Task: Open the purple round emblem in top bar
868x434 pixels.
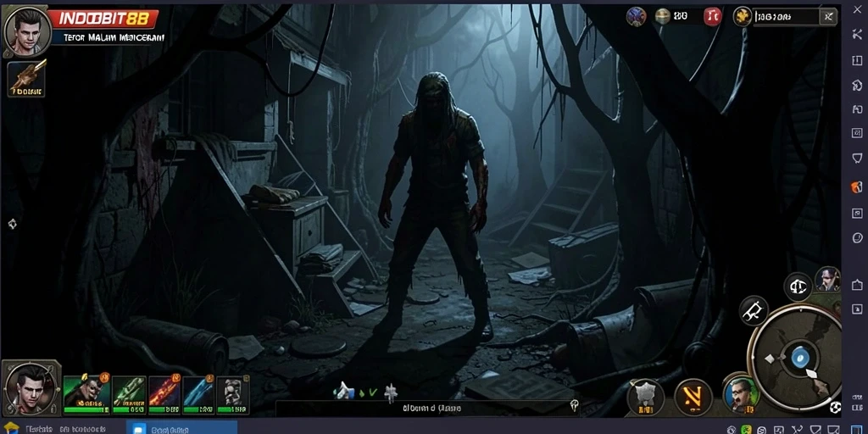Action: point(637,17)
